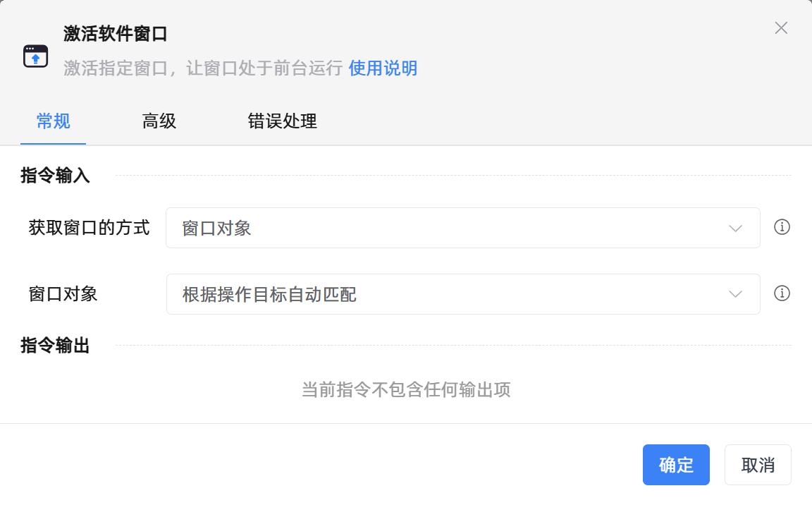This screenshot has width=812, height=505.
Task: Expand the 窗口对象 chevron arrow
Action: tap(735, 293)
